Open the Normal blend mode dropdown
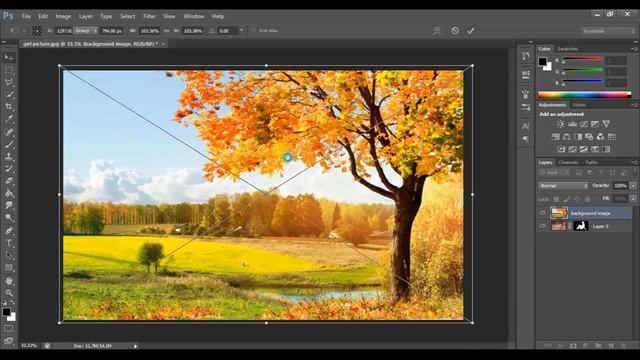640x360 pixels. [563, 186]
